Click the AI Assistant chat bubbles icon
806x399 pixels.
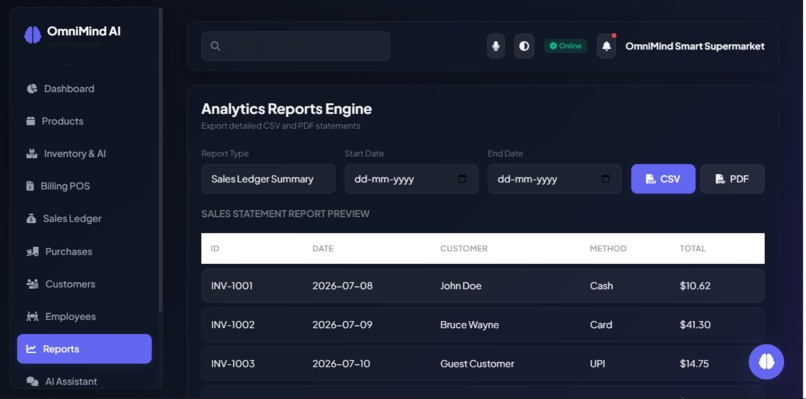tap(32, 382)
